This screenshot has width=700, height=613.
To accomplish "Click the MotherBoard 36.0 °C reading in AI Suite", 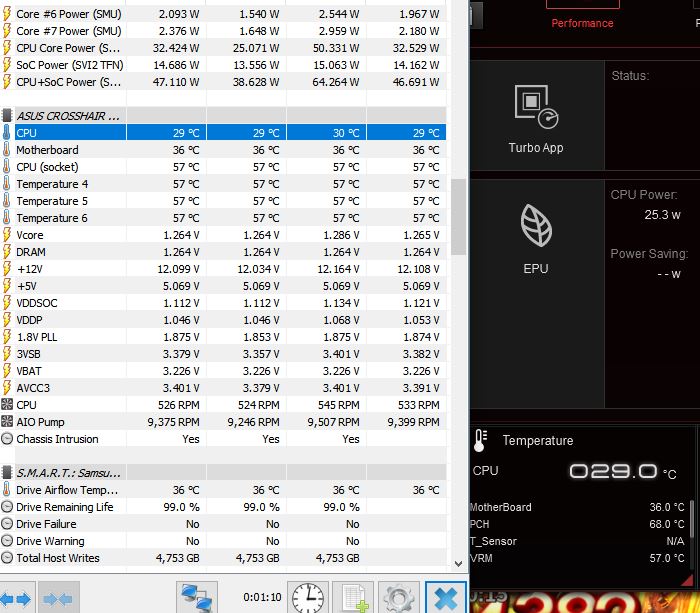I will (x=667, y=507).
